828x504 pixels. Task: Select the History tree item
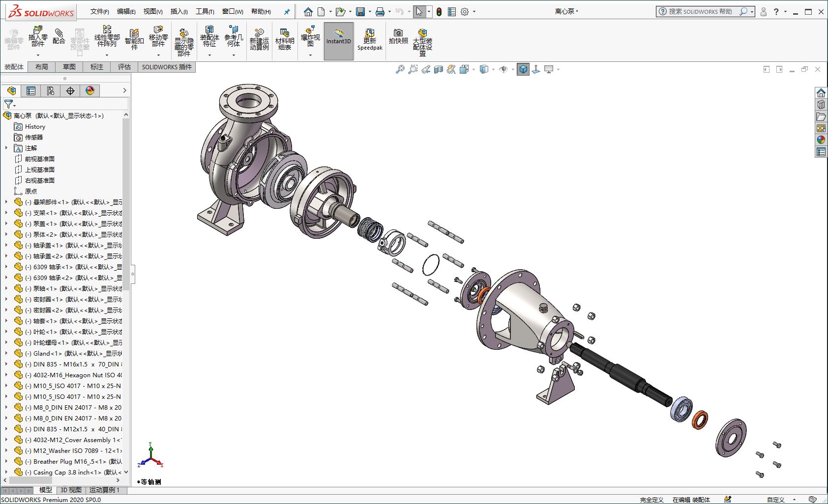[x=35, y=126]
